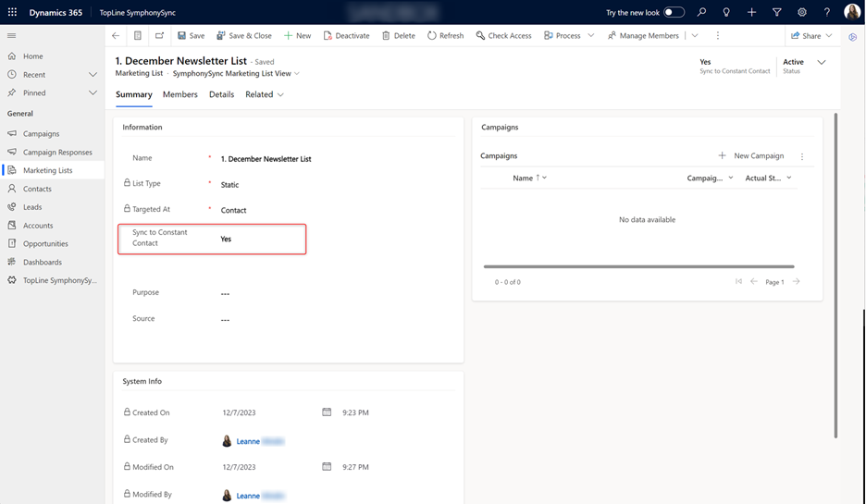This screenshot has width=866, height=504.
Task: Switch to the Details tab
Action: click(x=221, y=94)
